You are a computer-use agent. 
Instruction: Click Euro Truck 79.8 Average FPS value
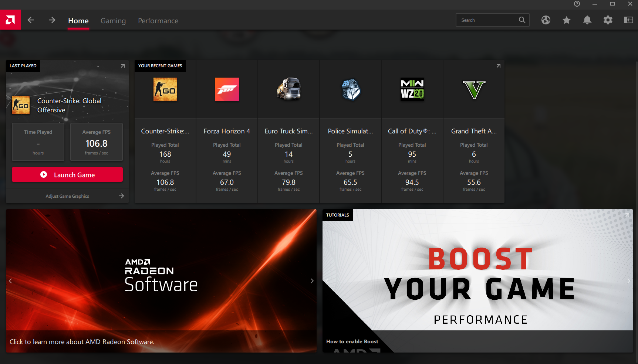(x=288, y=182)
